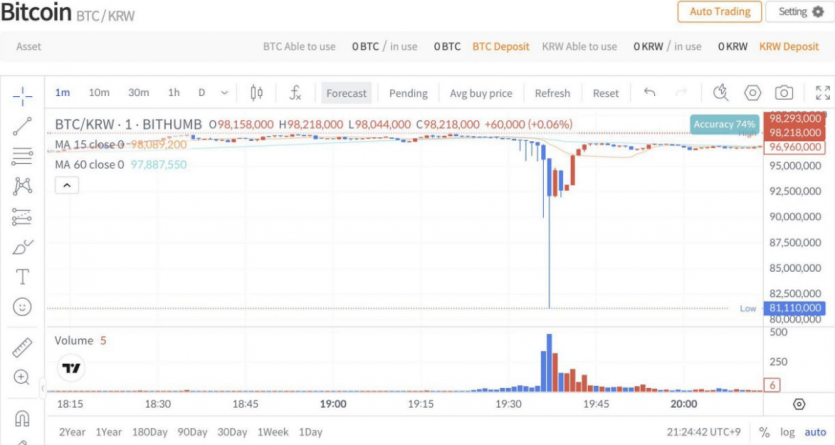The height and width of the screenshot is (445, 835).
Task: Set range to 2Year
Action: (72, 432)
